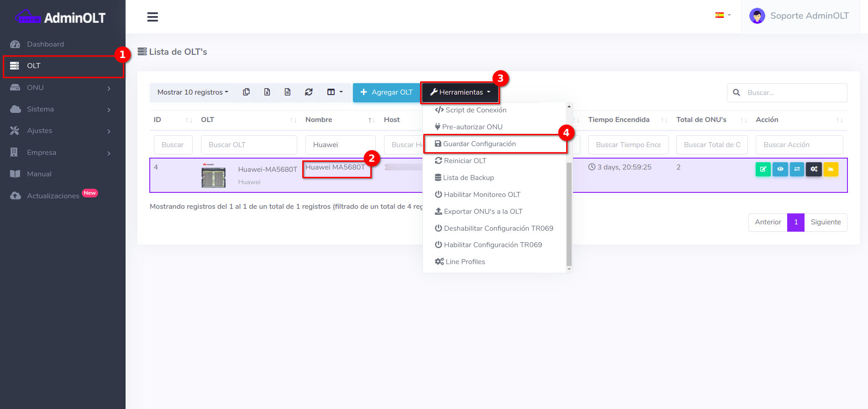Export table with the Excel file icon
The width and height of the screenshot is (868, 409).
point(267,92)
